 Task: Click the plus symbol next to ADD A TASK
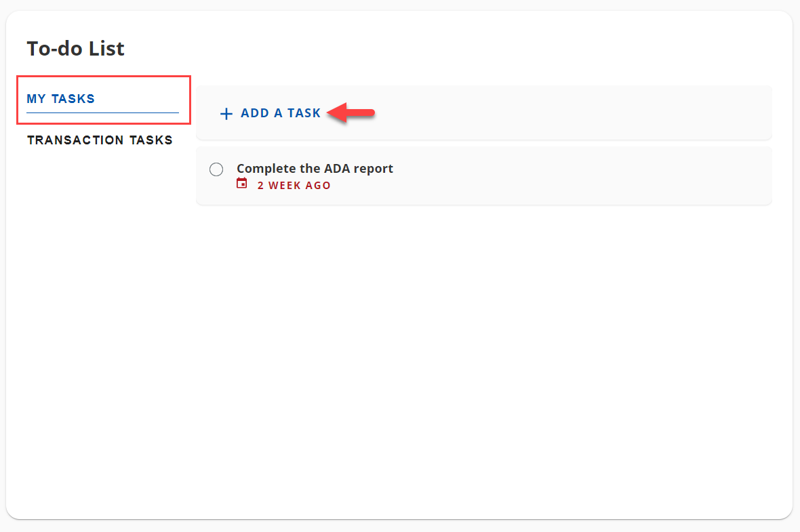226,113
